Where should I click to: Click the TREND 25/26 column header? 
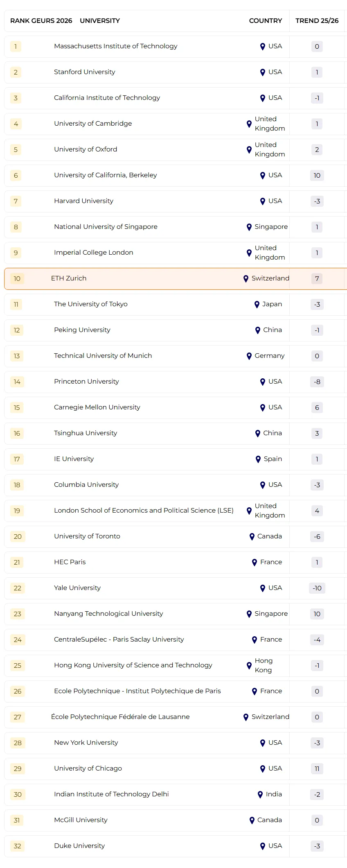point(317,21)
